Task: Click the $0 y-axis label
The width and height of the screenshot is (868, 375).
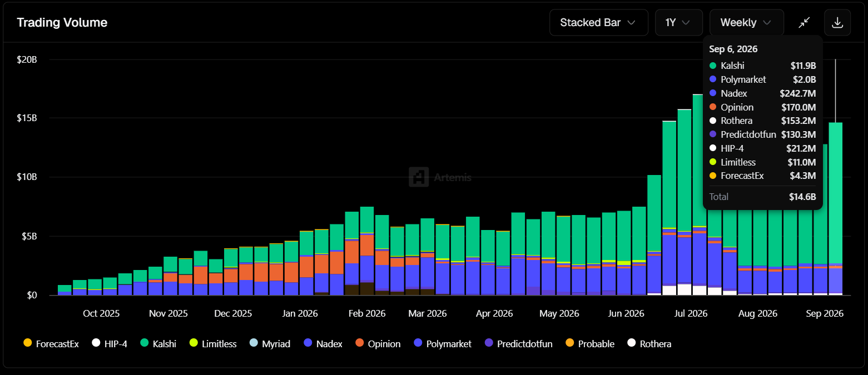Action: point(32,295)
